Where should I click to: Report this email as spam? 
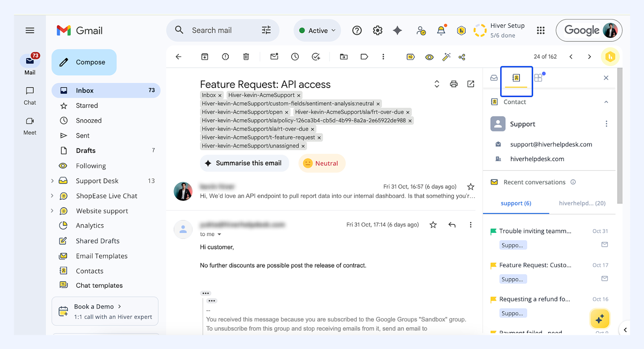click(225, 57)
